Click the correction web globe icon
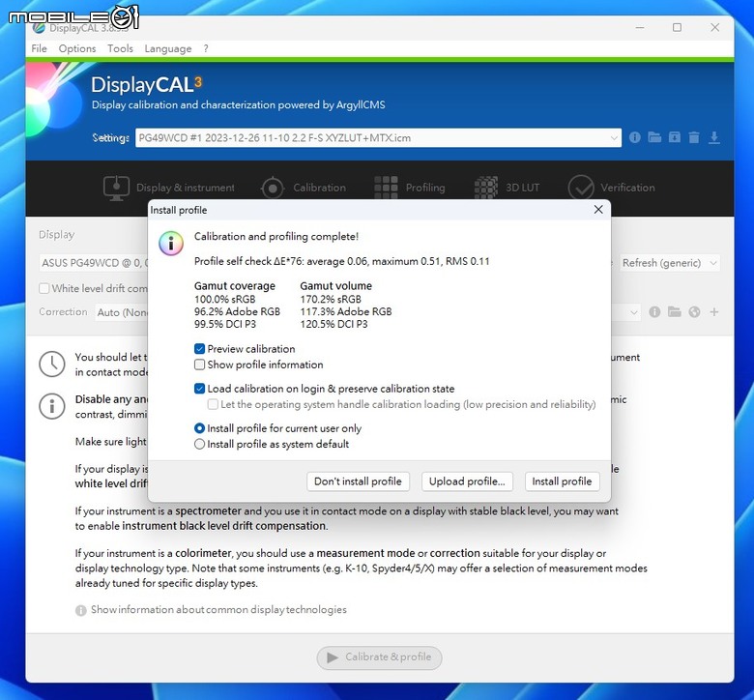 (694, 311)
